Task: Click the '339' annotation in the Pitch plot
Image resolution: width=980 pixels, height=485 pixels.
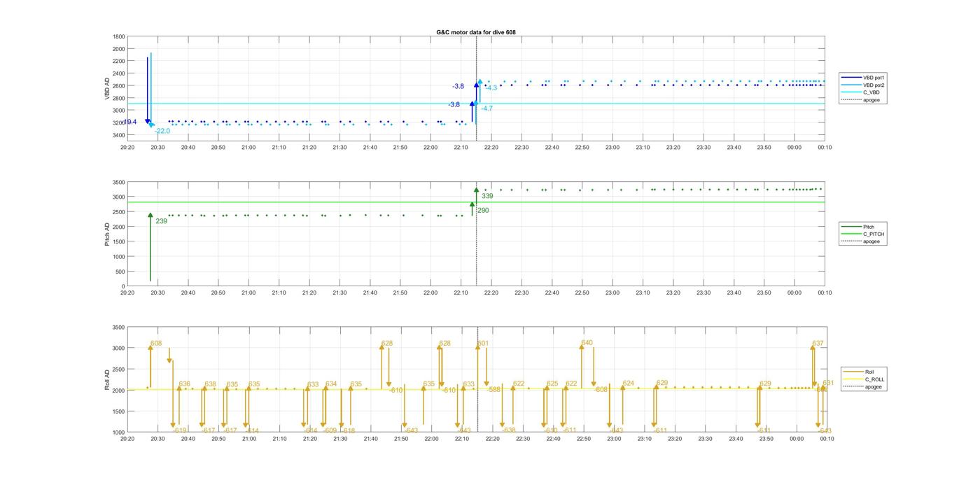Action: (487, 196)
